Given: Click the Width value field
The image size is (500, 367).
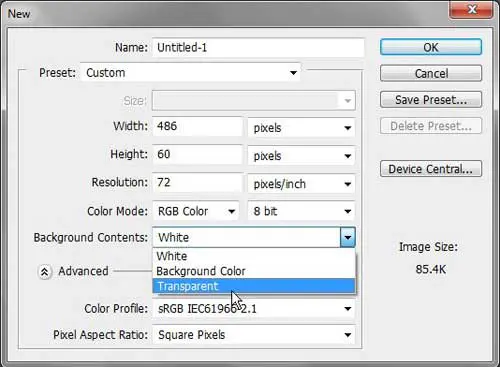Looking at the screenshot, I should point(197,126).
